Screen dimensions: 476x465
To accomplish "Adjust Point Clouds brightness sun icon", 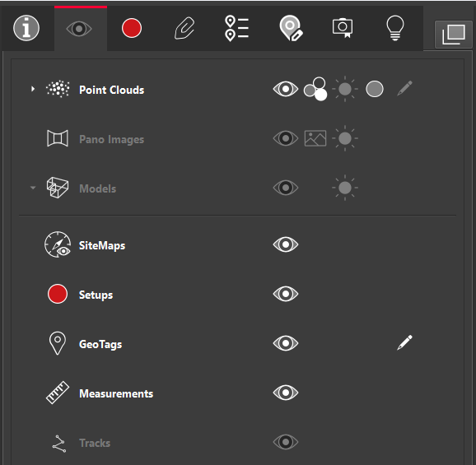I will tap(345, 89).
